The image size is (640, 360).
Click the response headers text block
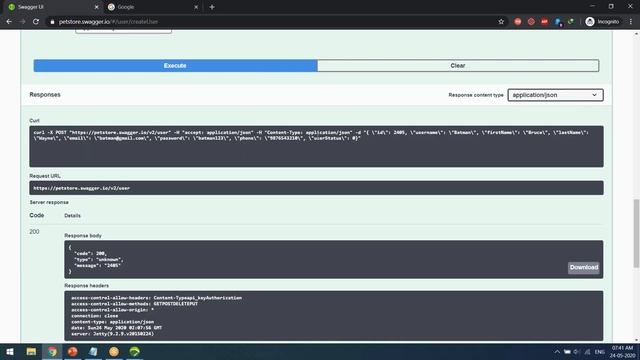tap(156, 316)
